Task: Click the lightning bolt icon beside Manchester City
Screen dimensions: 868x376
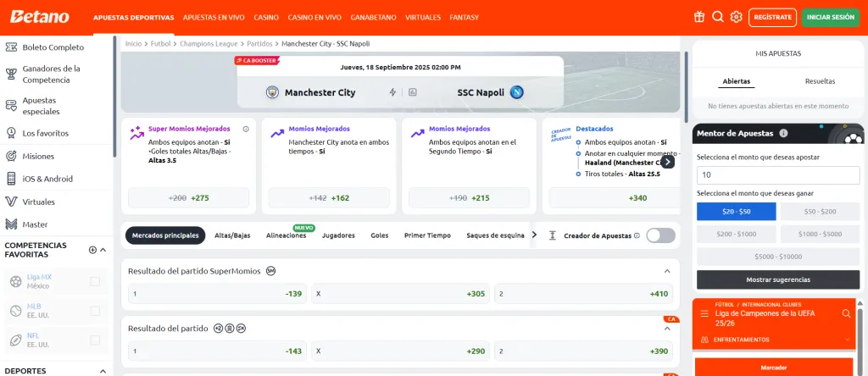Action: pos(392,92)
